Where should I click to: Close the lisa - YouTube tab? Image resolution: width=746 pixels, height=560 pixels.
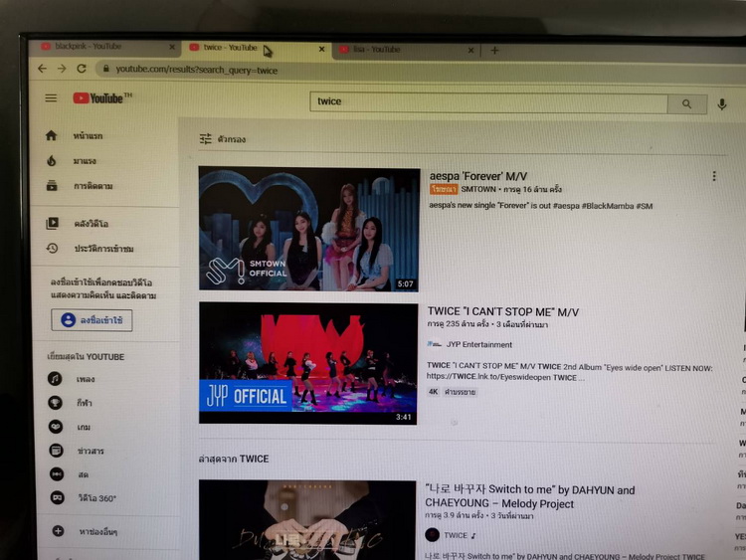pyautogui.click(x=470, y=50)
